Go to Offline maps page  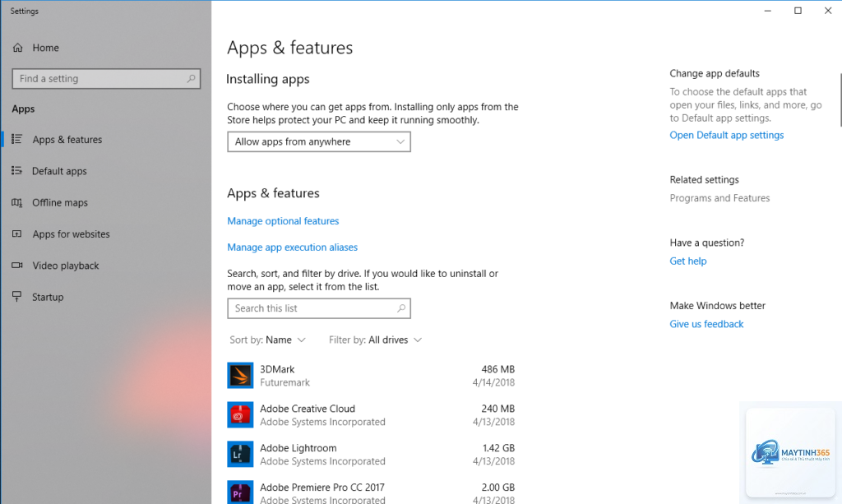[59, 202]
